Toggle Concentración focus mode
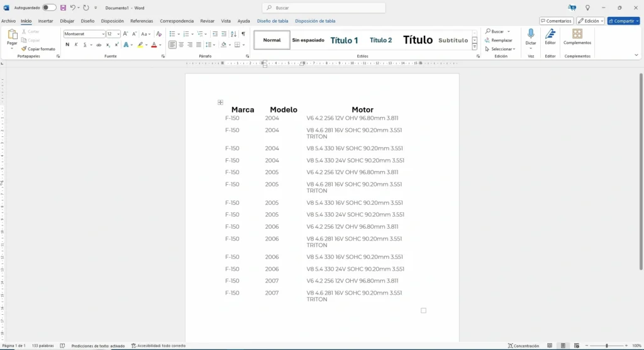Viewport: 644px width, 350px height. click(x=523, y=346)
